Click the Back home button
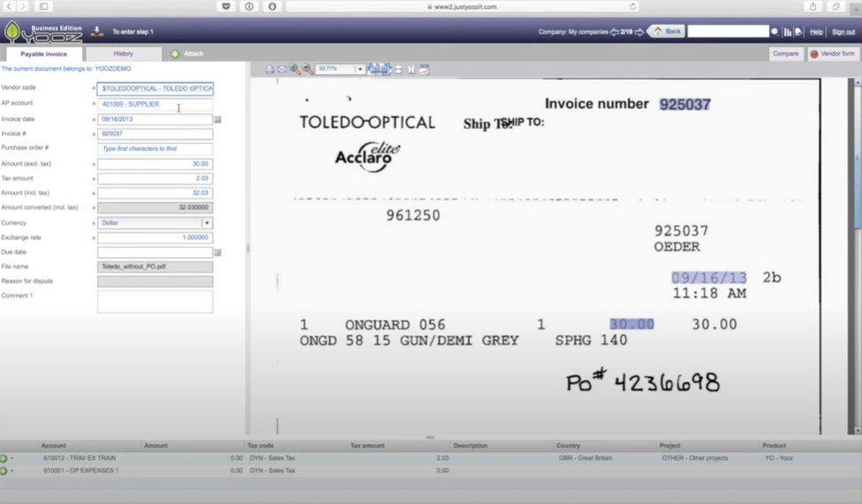The image size is (862, 504). tap(667, 31)
